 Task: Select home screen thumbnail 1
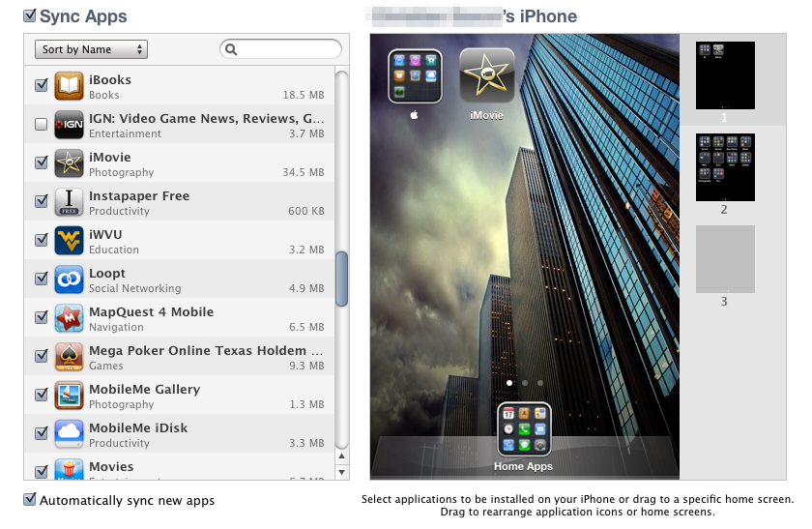(x=725, y=75)
